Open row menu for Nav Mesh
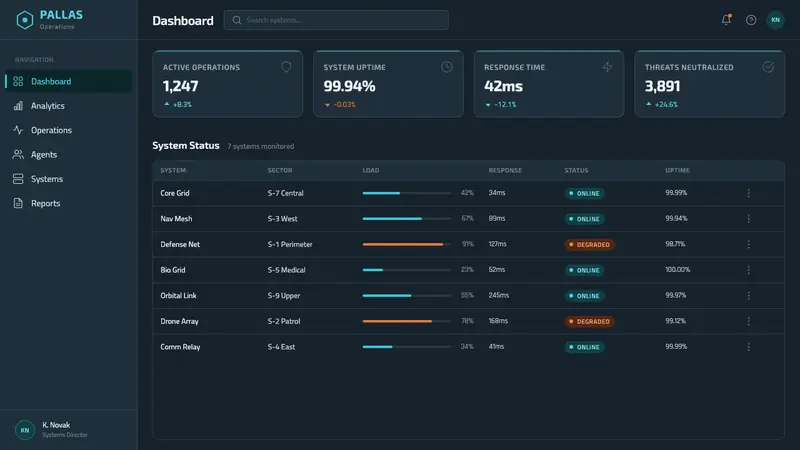This screenshot has height=450, width=800. coord(748,218)
